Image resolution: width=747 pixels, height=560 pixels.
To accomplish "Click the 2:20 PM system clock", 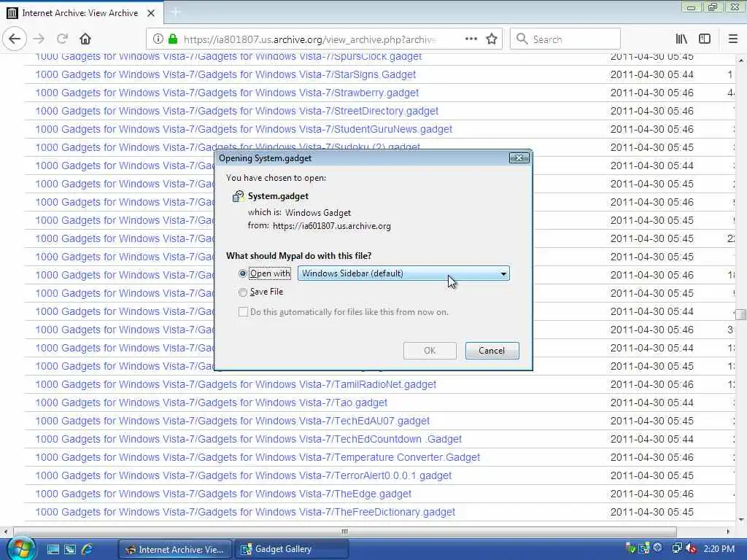I will (719, 549).
